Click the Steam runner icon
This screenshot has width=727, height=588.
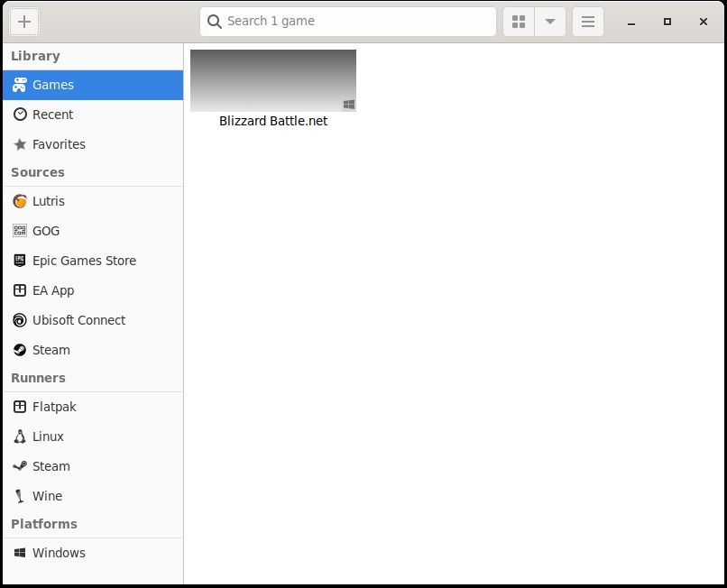pyautogui.click(x=20, y=465)
